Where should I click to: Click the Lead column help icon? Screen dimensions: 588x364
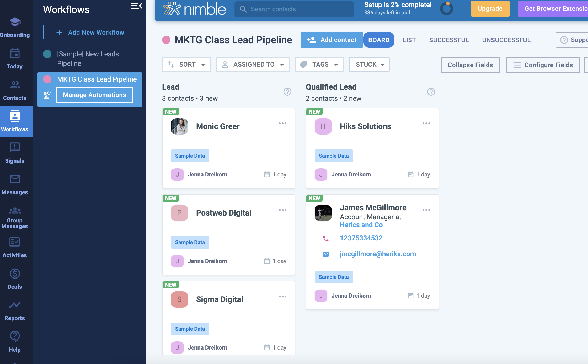tap(287, 92)
